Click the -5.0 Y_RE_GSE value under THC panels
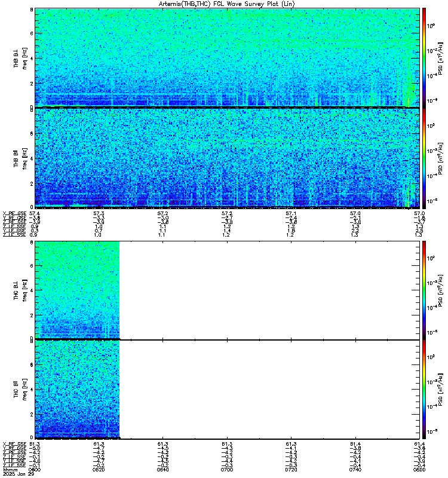This screenshot has height=478, width=448. 35,448
